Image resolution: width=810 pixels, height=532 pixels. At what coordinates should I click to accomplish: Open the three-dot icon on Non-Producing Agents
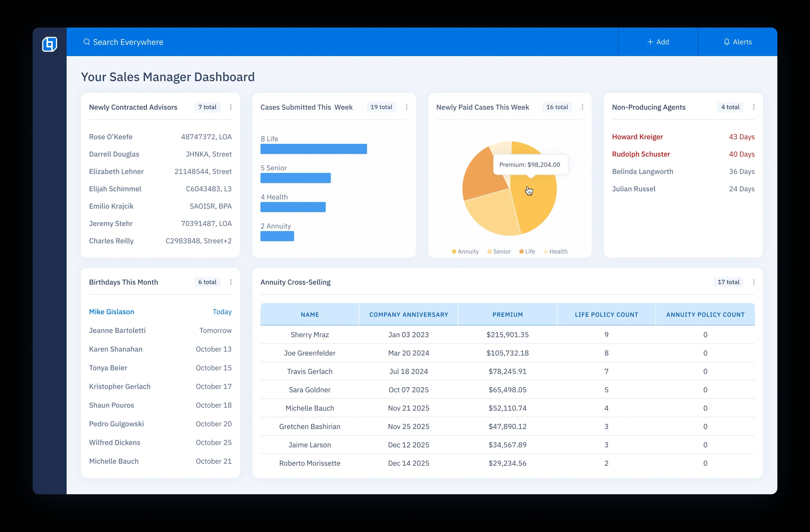pos(754,107)
